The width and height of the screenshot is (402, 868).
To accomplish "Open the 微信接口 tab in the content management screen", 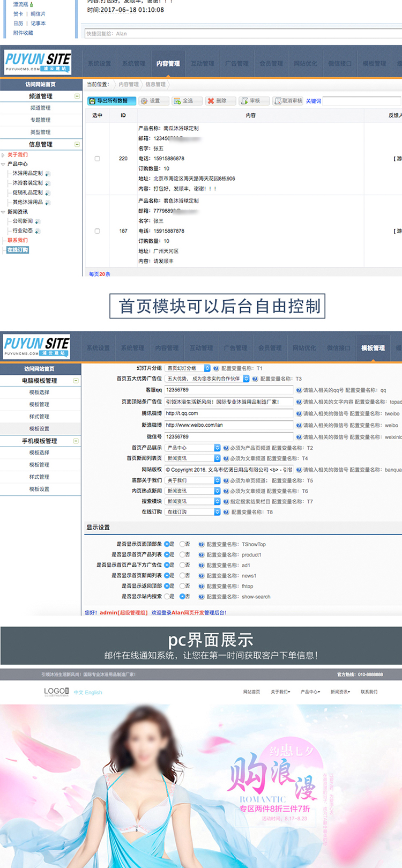I will point(340,63).
